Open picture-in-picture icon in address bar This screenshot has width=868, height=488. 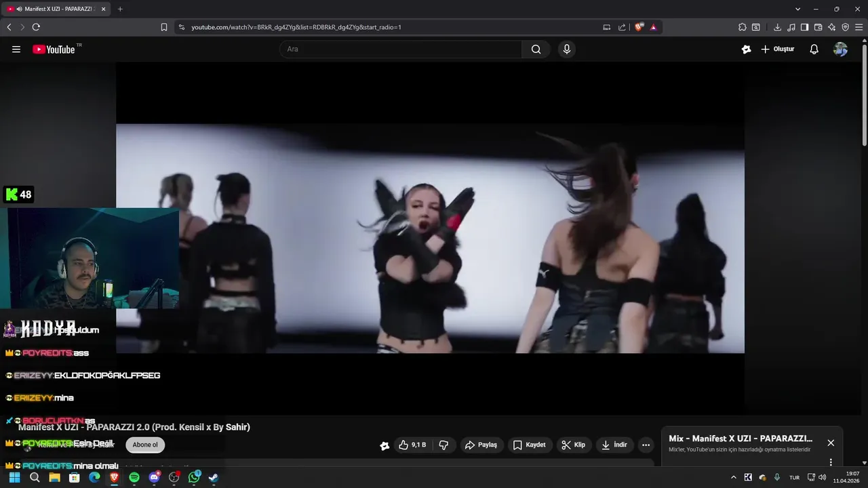[x=607, y=27]
